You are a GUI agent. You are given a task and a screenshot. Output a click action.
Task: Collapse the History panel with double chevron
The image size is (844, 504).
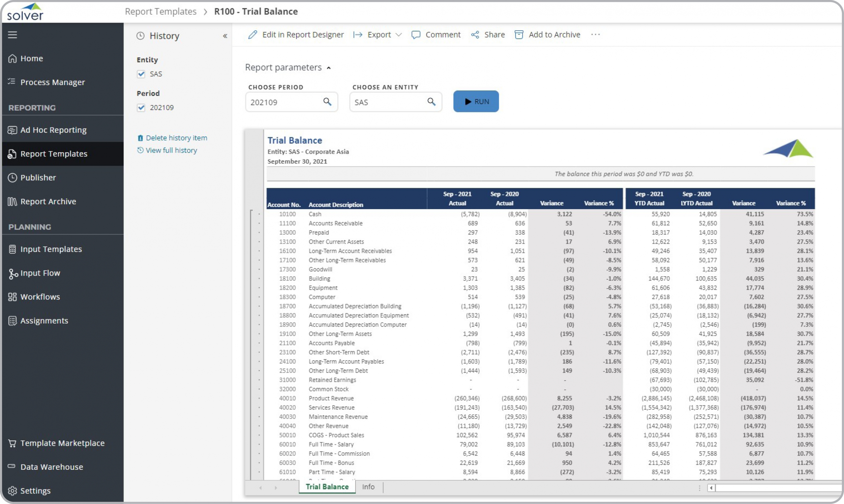225,36
